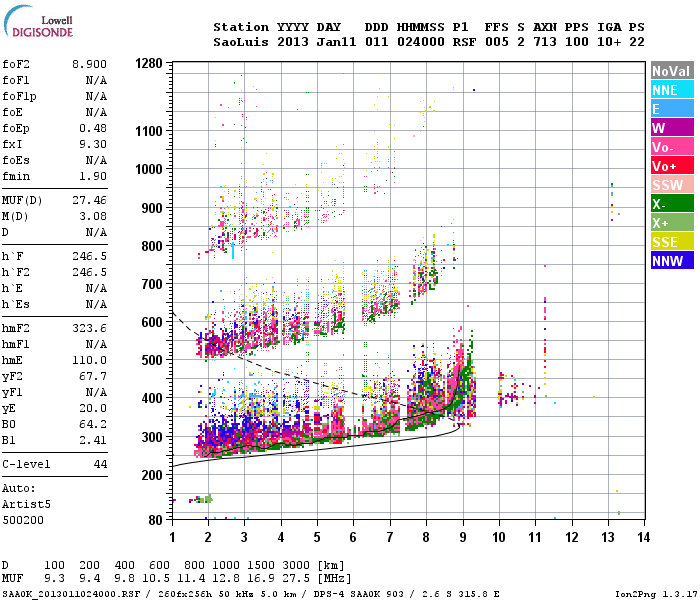
Task: Select the pink Vo- legend swatch
Action: coord(672,147)
